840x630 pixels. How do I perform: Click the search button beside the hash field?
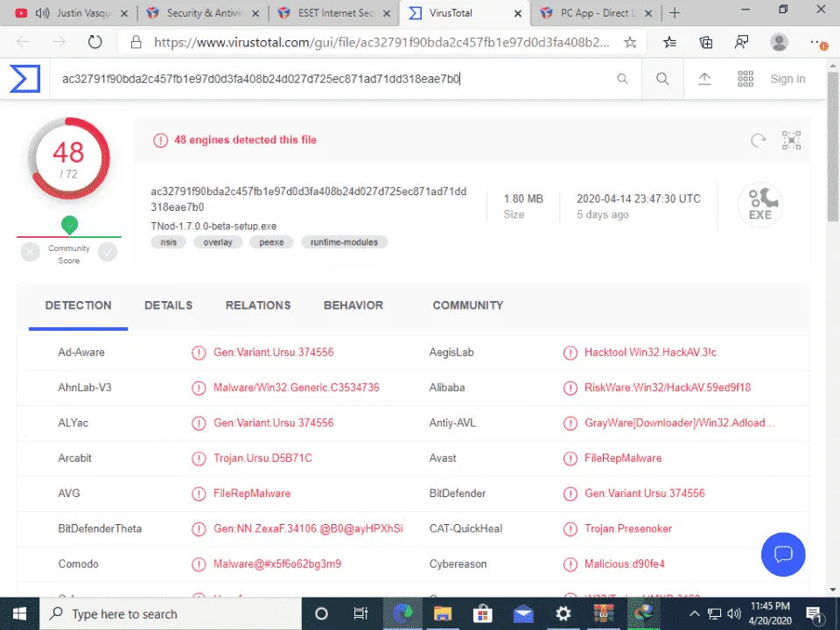[662, 79]
